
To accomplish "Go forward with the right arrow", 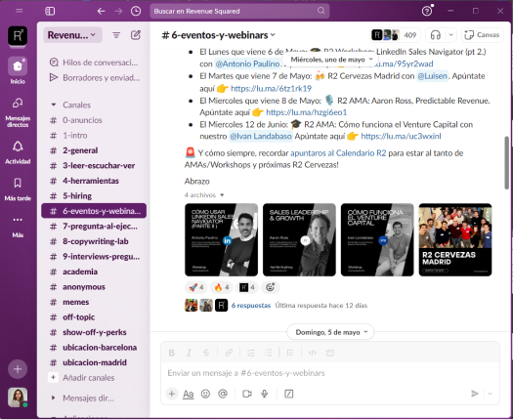I will (x=118, y=11).
